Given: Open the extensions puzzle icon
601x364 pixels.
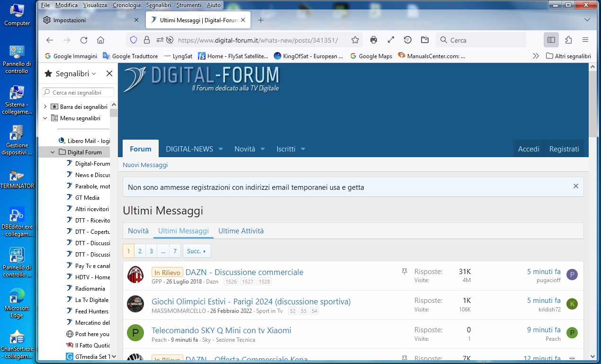Looking at the screenshot, I should [568, 40].
